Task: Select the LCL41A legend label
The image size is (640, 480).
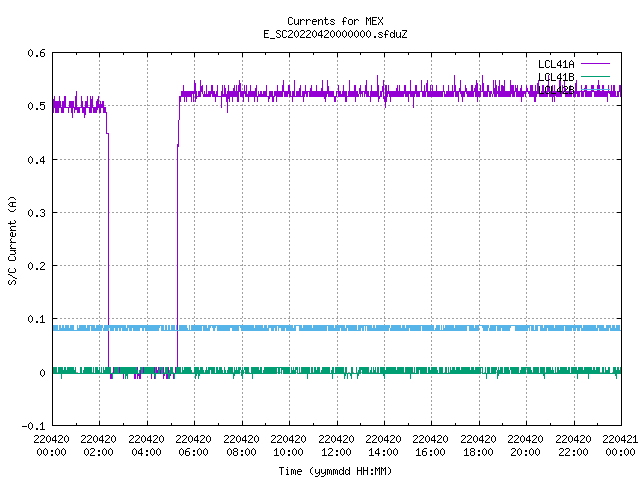Action: 556,64
